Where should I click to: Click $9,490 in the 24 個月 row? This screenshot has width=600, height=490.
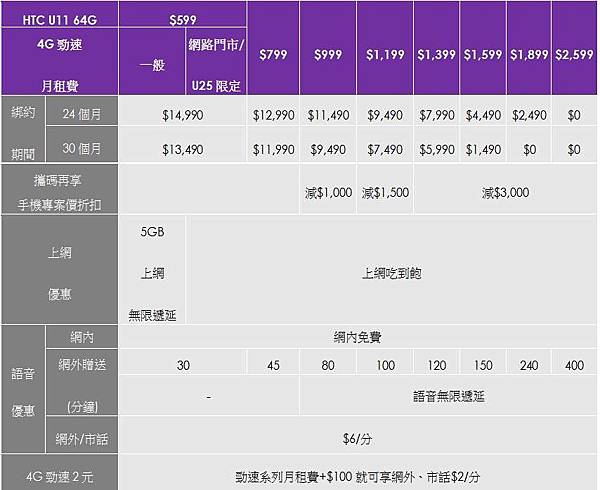385,111
